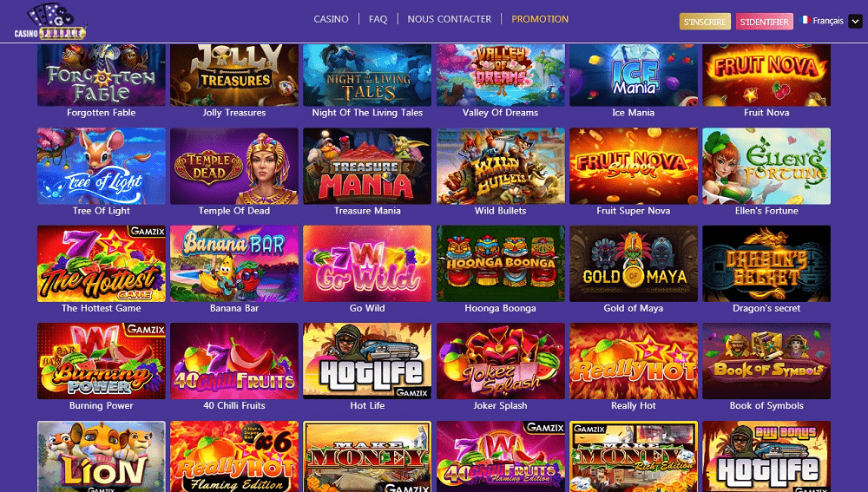Screen dimensions: 868x492
Task: Open the PROMOTION tab
Action: [x=540, y=19]
